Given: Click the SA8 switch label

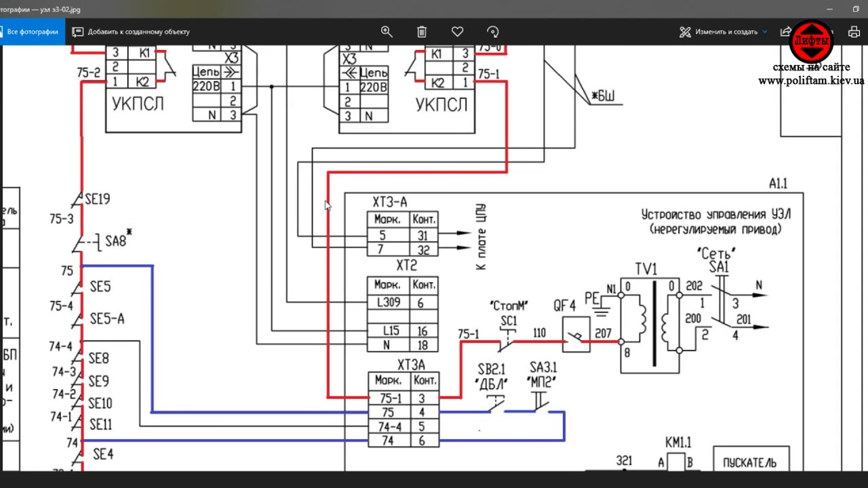Looking at the screenshot, I should click(115, 241).
